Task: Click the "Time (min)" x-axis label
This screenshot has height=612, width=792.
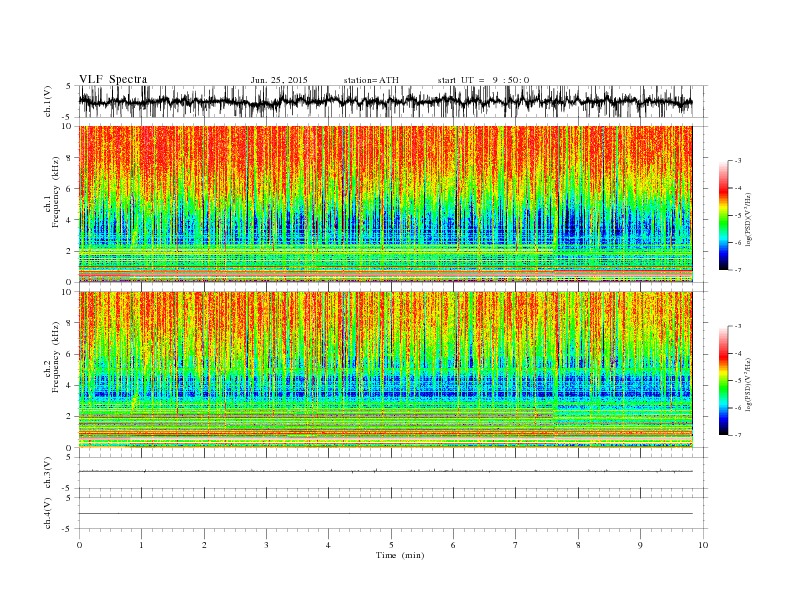Action: coord(400,555)
